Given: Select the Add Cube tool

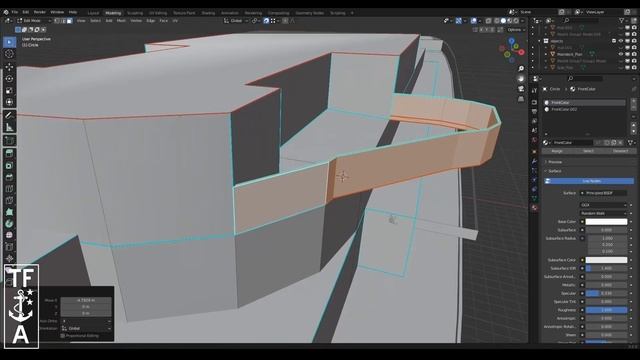Looking at the screenshot, I should [9, 140].
